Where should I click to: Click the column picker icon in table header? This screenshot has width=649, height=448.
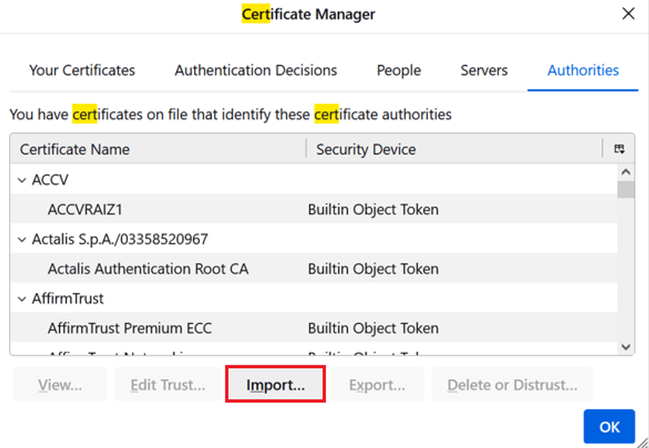(619, 149)
